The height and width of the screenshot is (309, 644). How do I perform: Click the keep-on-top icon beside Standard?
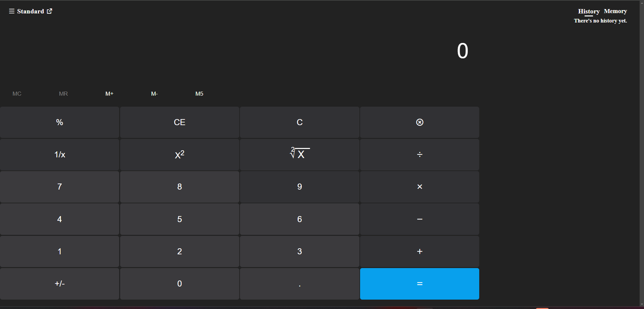coord(50,11)
